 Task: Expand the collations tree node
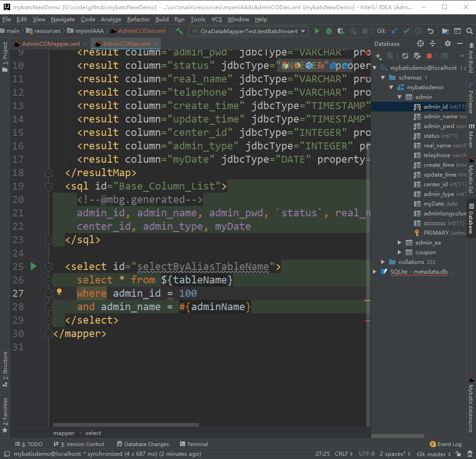tap(383, 262)
